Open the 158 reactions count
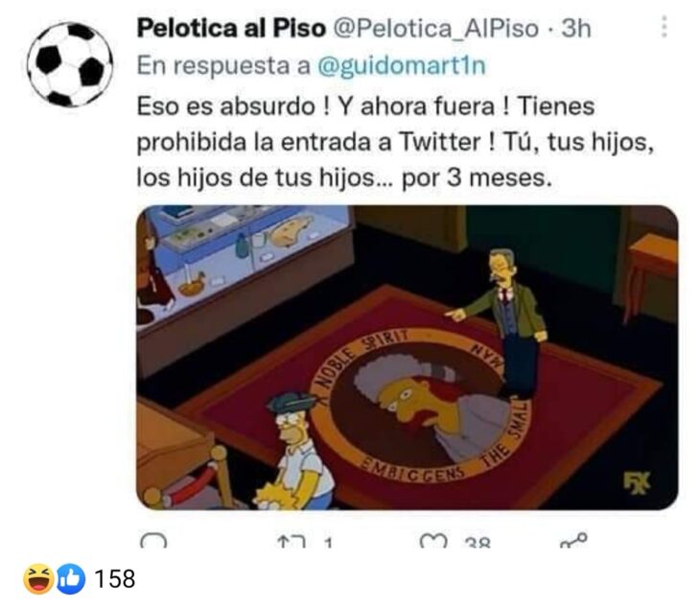Screen dimensions: 700x607 coord(115,579)
